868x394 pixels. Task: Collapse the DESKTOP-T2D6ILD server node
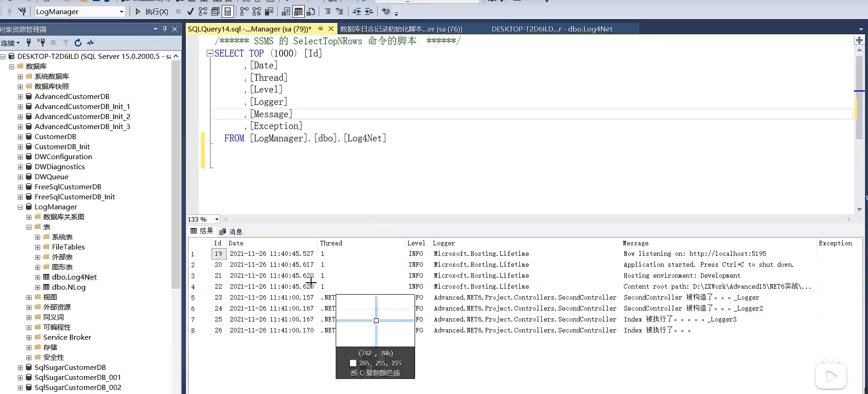pos(3,57)
